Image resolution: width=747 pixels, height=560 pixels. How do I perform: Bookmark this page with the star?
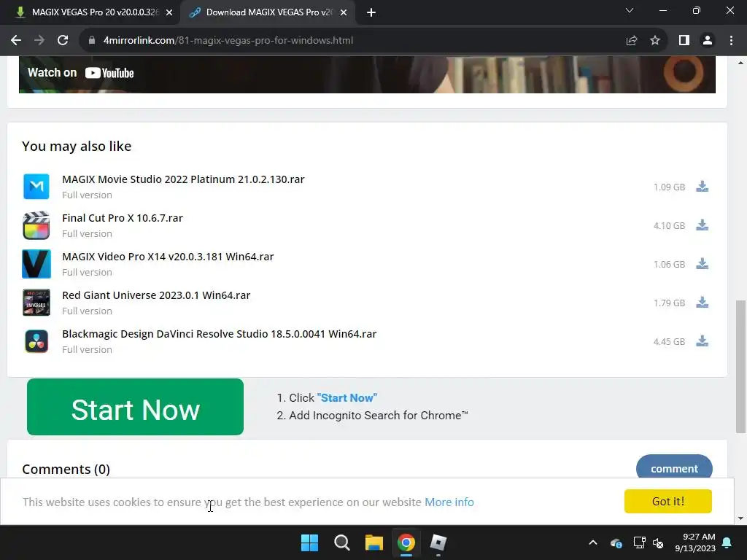(x=655, y=41)
